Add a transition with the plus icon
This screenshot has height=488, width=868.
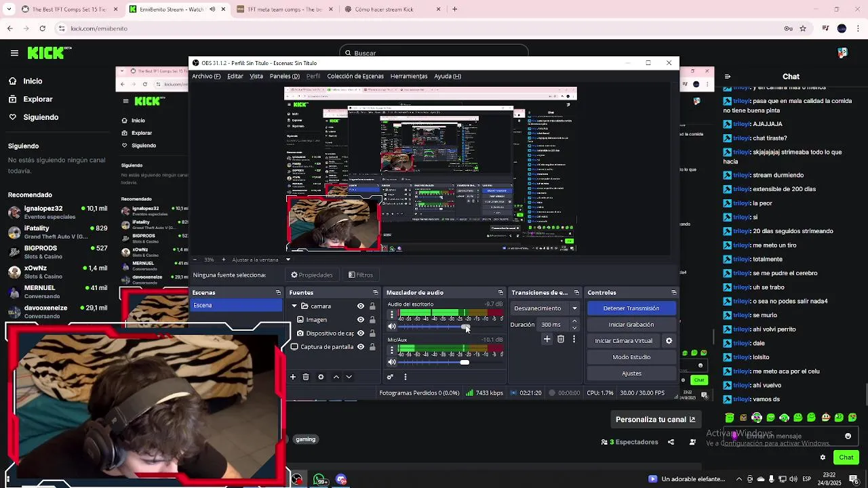click(547, 339)
